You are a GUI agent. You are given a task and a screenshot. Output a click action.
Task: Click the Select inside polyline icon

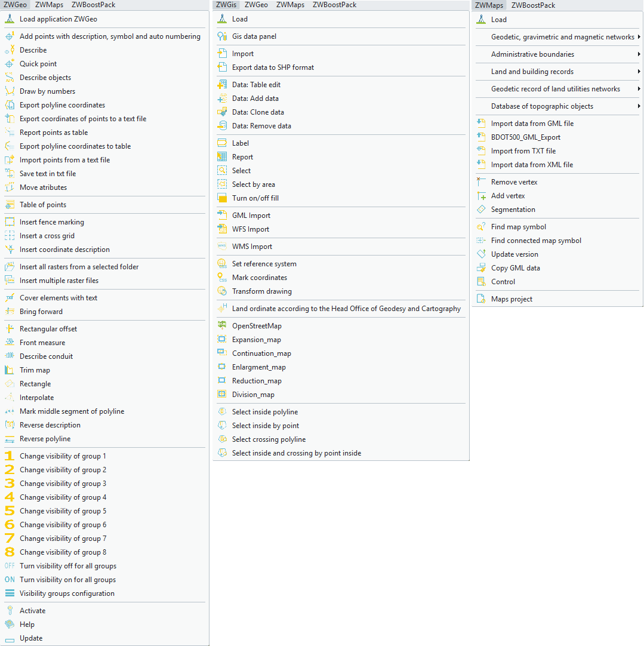(x=222, y=412)
